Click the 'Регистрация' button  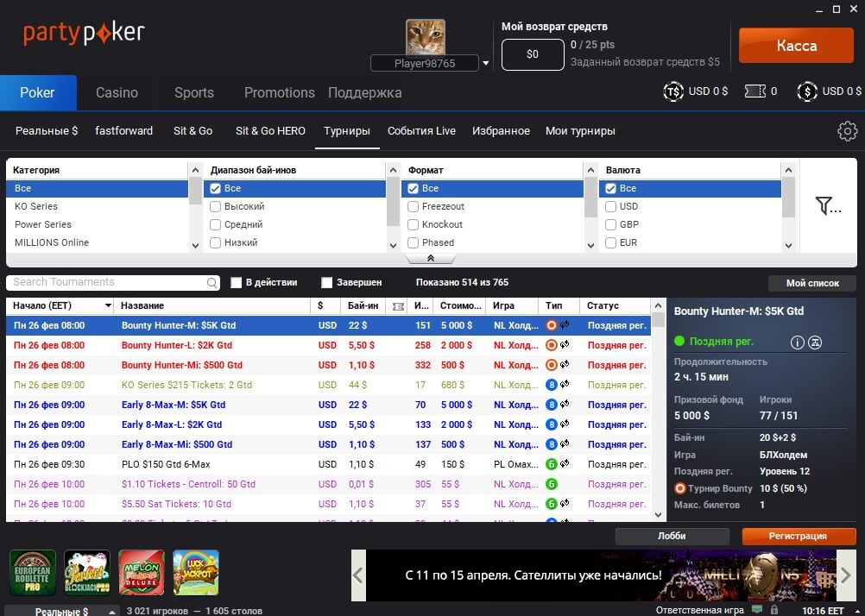pyautogui.click(x=798, y=536)
